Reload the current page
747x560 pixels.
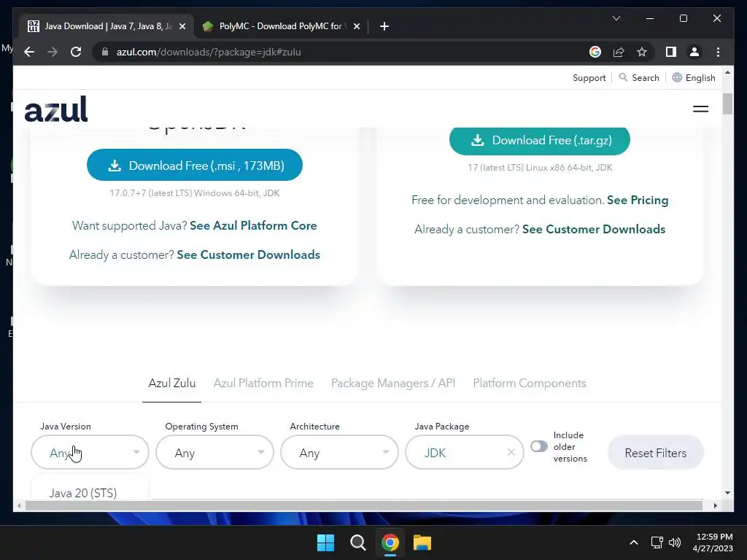[76, 52]
